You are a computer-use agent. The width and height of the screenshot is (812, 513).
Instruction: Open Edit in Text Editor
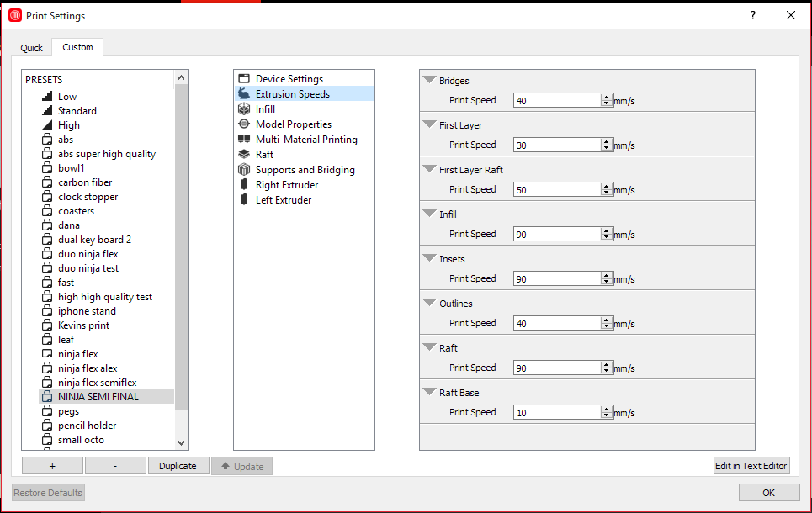751,466
